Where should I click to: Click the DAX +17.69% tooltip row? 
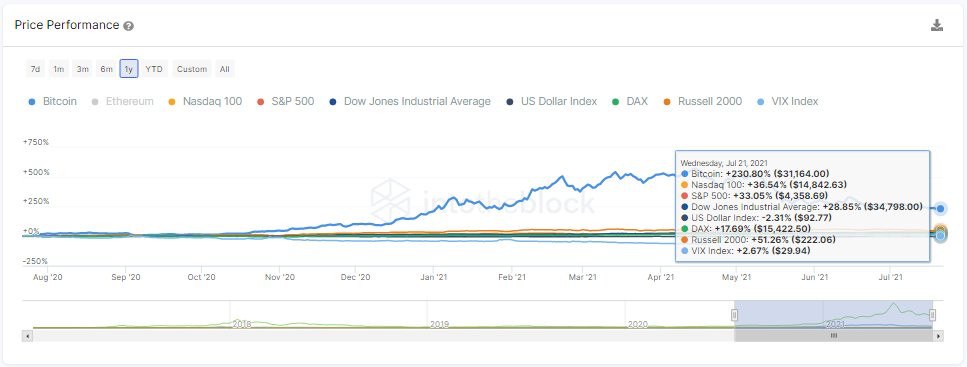746,229
